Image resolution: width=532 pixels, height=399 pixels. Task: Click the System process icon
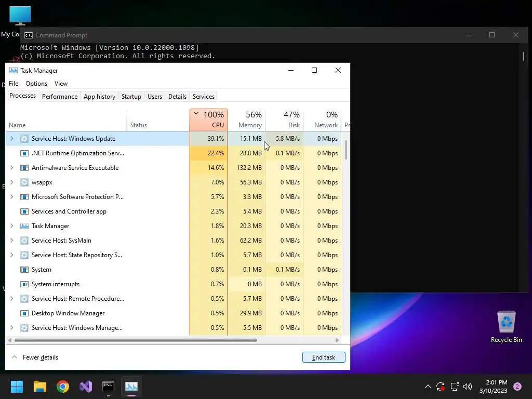[x=24, y=270]
